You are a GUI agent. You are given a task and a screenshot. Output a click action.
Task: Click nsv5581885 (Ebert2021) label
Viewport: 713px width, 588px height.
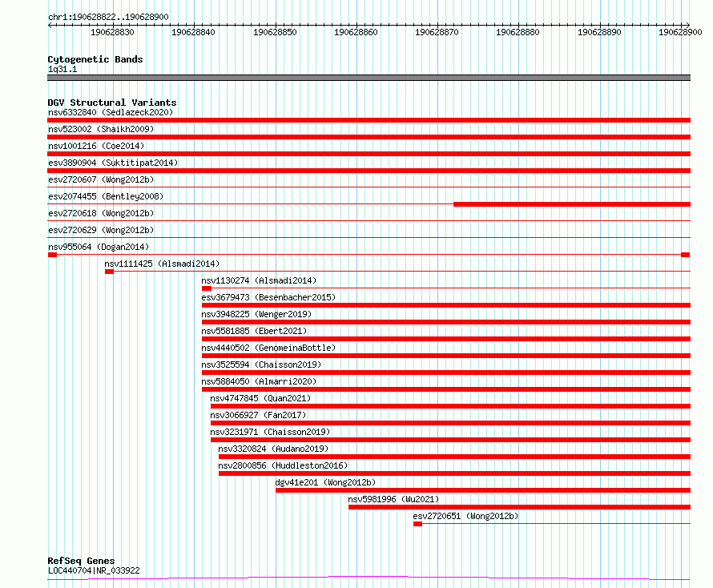click(x=254, y=331)
